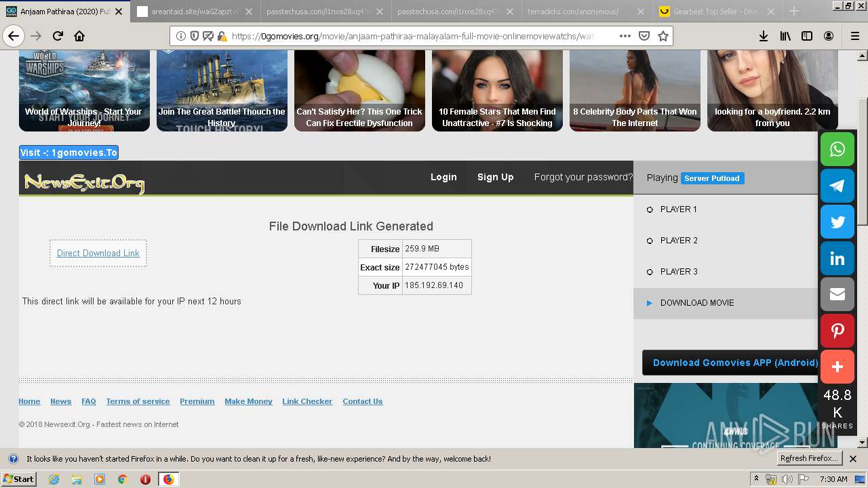This screenshot has width=868, height=488.
Task: Click the Login link
Action: point(443,177)
